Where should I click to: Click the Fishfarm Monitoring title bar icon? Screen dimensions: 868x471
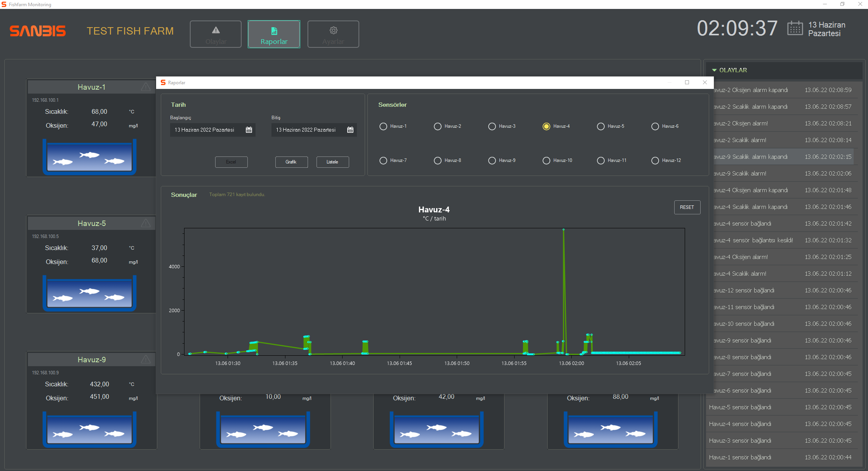pos(4,4)
